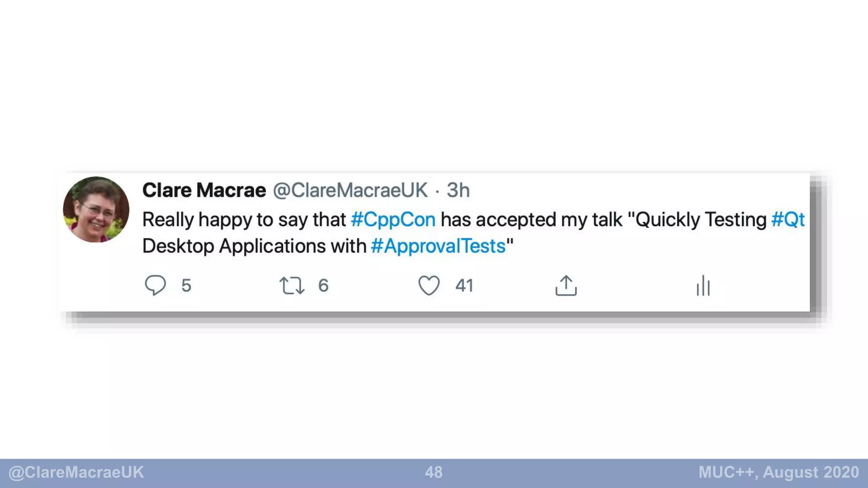Screen dimensions: 868x488
Task: Open the #ApprovalTests hashtag link
Action: click(x=438, y=246)
